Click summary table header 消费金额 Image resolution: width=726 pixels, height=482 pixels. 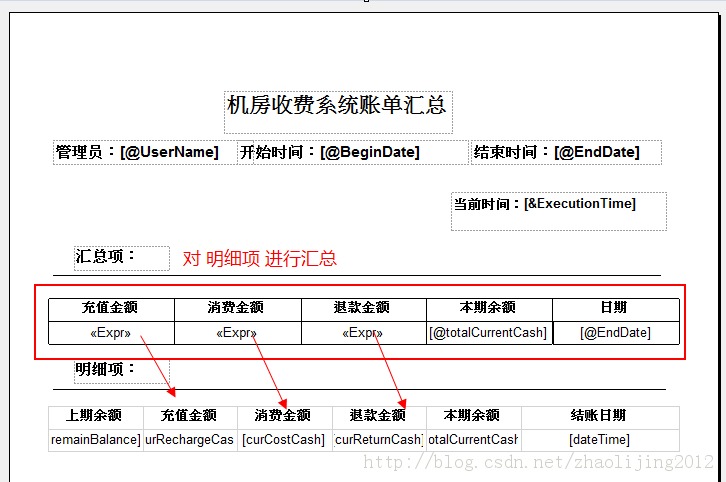[x=238, y=310]
